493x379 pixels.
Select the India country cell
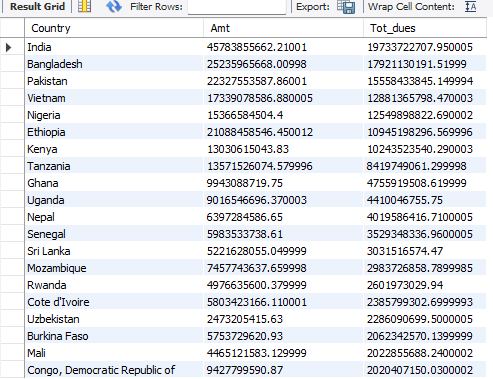click(x=114, y=47)
